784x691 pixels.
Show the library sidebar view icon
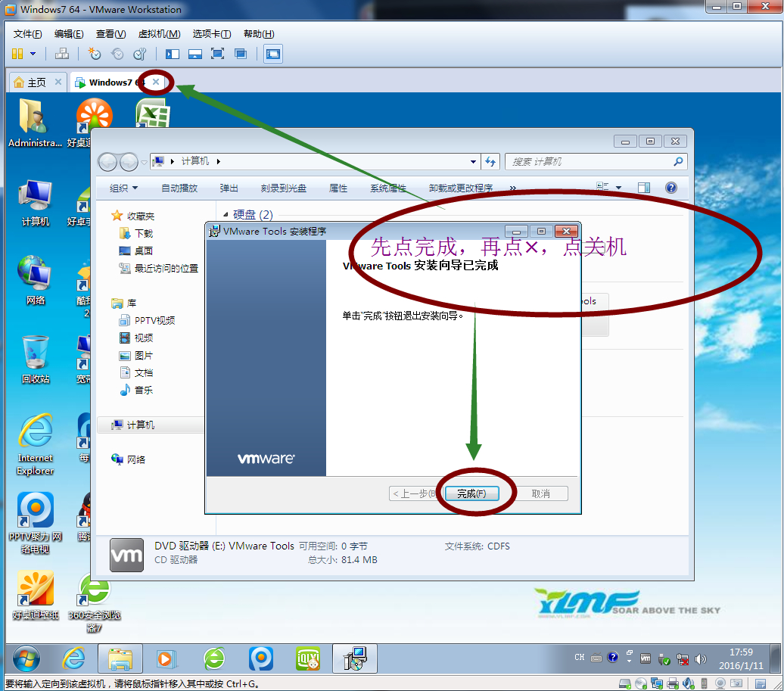click(x=173, y=54)
